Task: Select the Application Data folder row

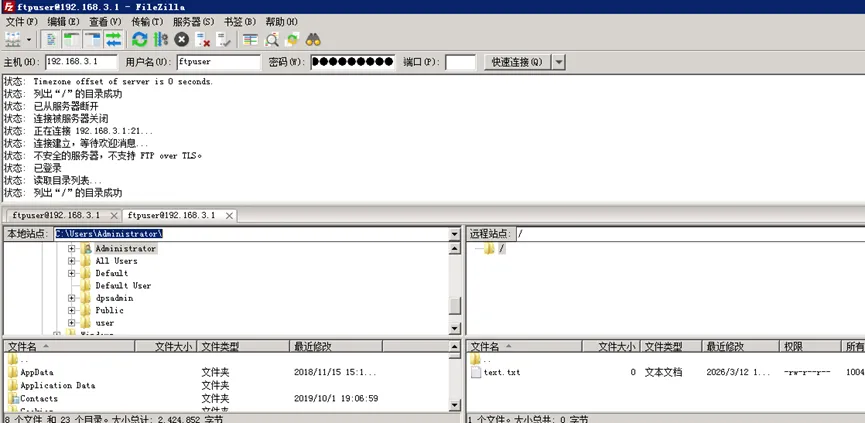Action: (x=226, y=385)
